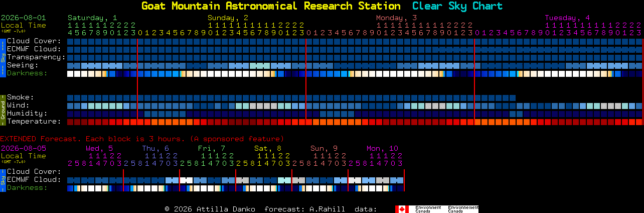644x213 pixels.
Task: Select the Monday, 3 day header
Action: [x=397, y=18]
